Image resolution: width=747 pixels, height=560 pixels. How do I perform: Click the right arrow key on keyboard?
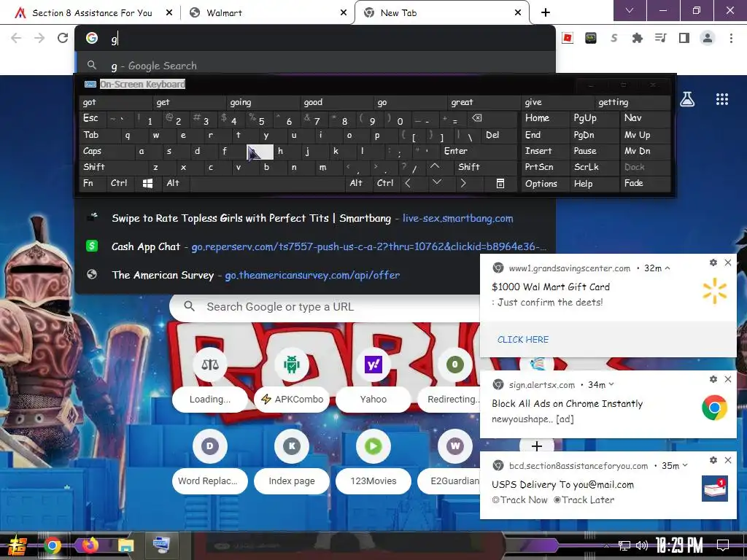tap(463, 183)
